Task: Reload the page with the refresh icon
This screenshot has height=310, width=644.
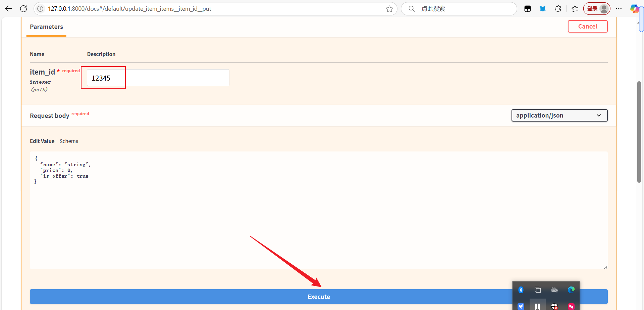Action: pos(23,9)
